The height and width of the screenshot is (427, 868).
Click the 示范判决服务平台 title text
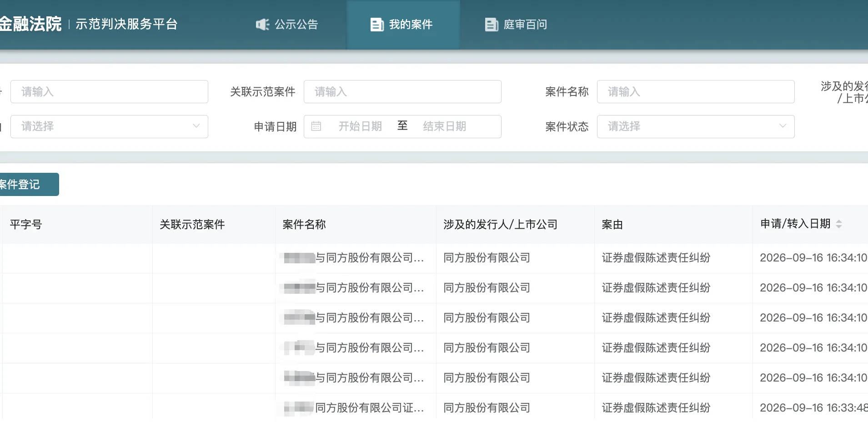coord(126,24)
